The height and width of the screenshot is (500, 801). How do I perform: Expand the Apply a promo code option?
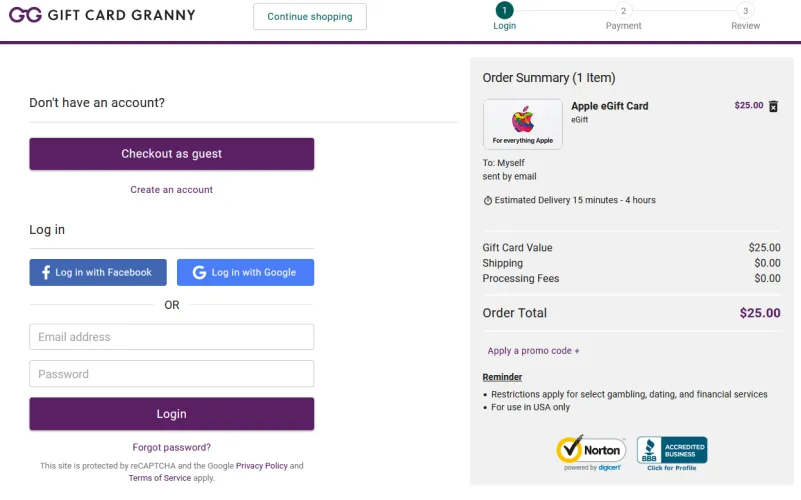coord(533,351)
